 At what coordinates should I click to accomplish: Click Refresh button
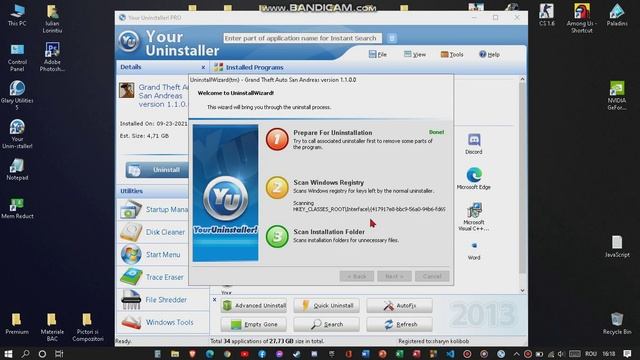(399, 324)
